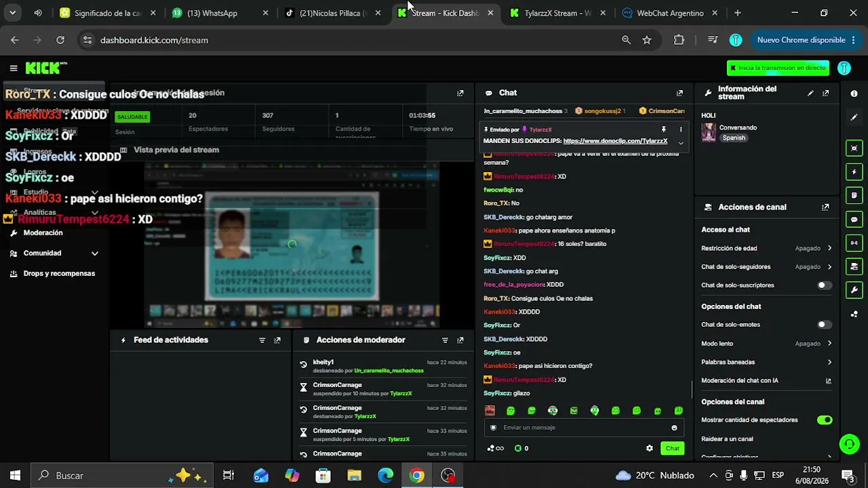Toggle the chat bubble icon in right rail

[854, 220]
